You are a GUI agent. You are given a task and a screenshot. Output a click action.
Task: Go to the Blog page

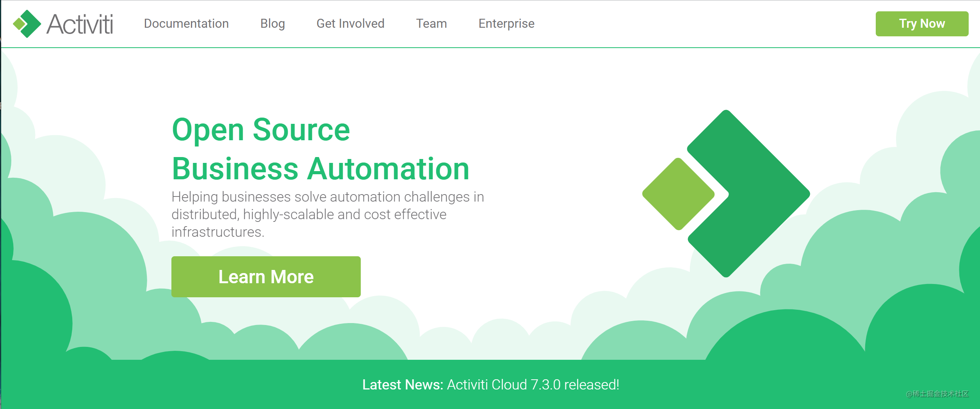pos(273,23)
